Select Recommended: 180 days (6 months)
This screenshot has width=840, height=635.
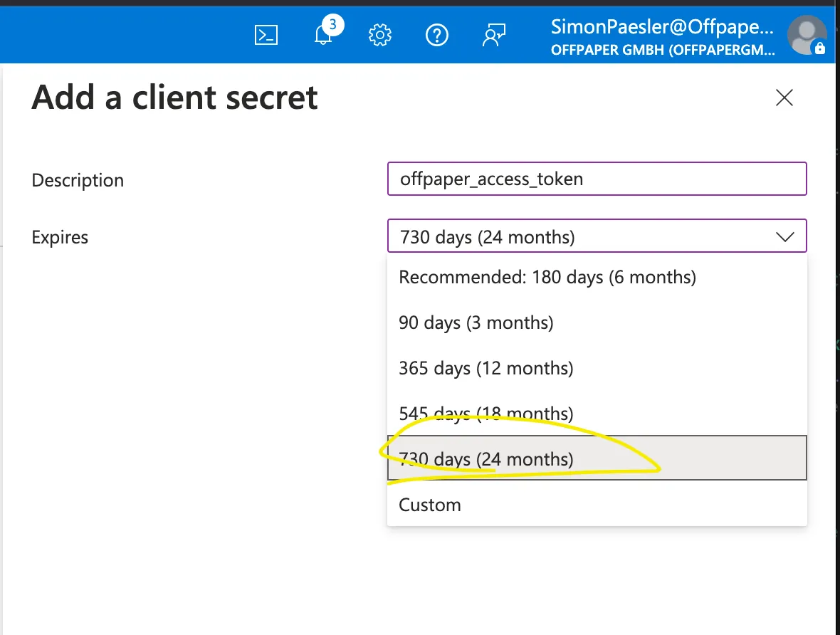pyautogui.click(x=597, y=277)
